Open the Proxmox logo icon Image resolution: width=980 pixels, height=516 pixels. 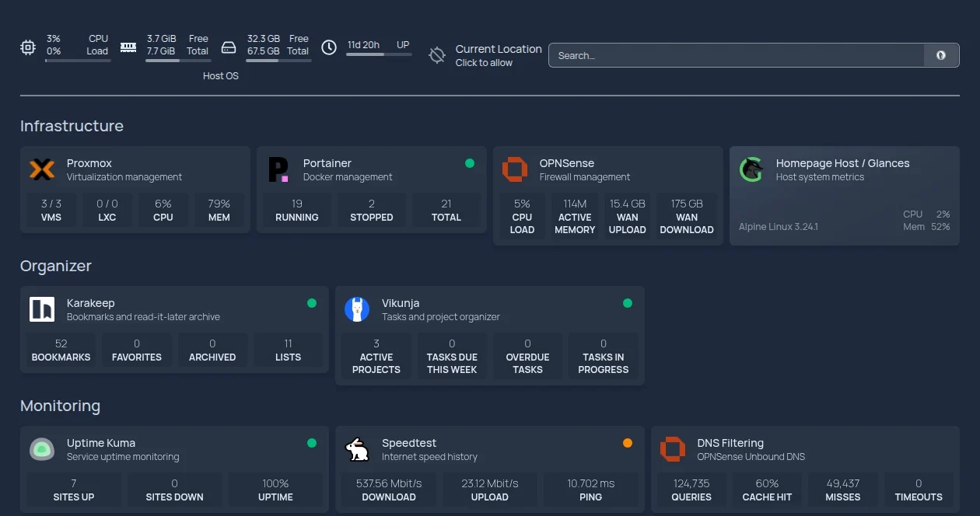42,169
